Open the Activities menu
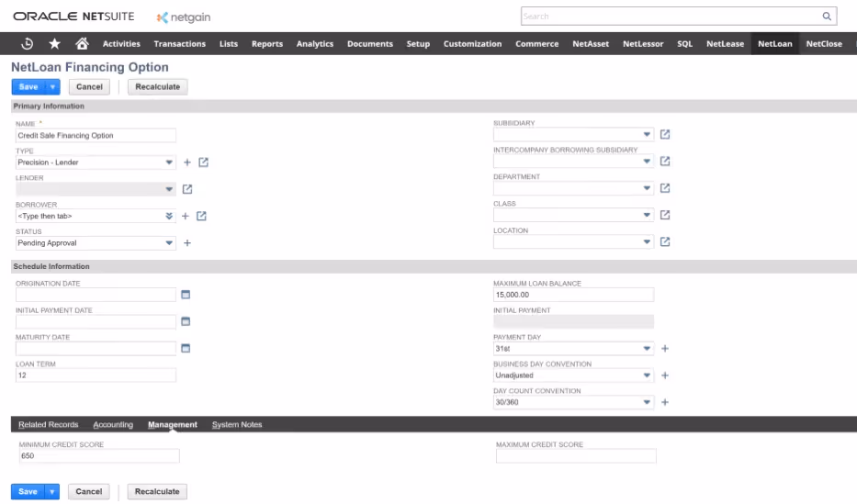Image resolution: width=857 pixels, height=504 pixels. (x=121, y=44)
